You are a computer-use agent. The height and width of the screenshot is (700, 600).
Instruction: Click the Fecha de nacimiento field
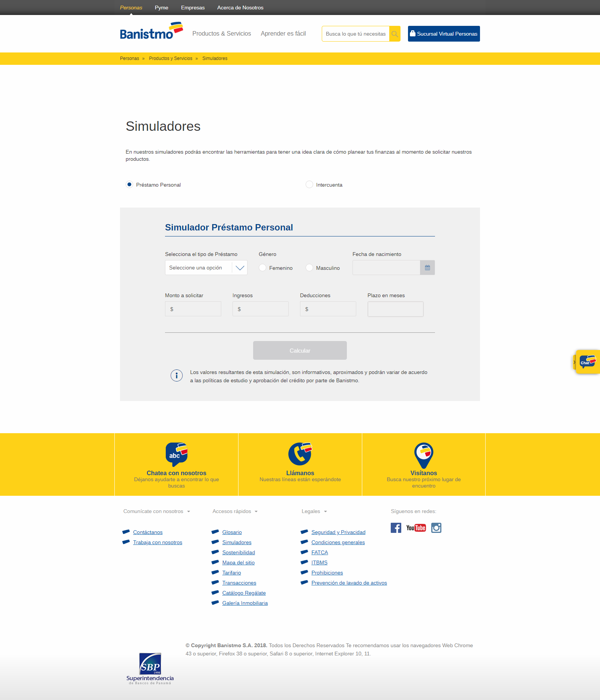386,268
